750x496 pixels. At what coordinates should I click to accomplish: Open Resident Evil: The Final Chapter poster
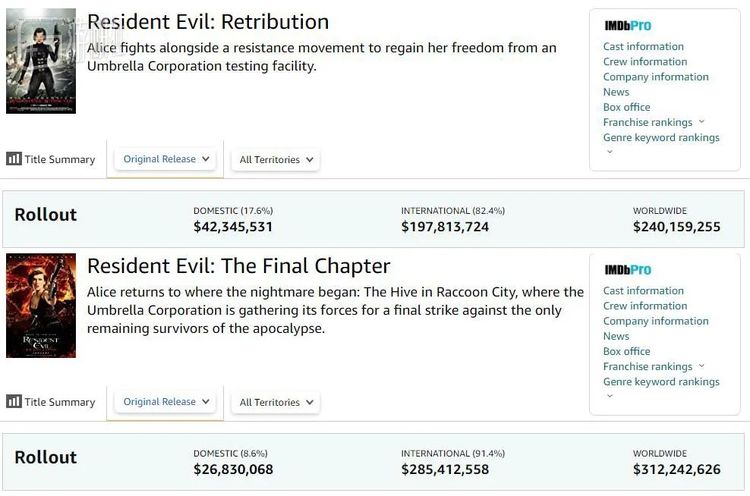pyautogui.click(x=41, y=305)
